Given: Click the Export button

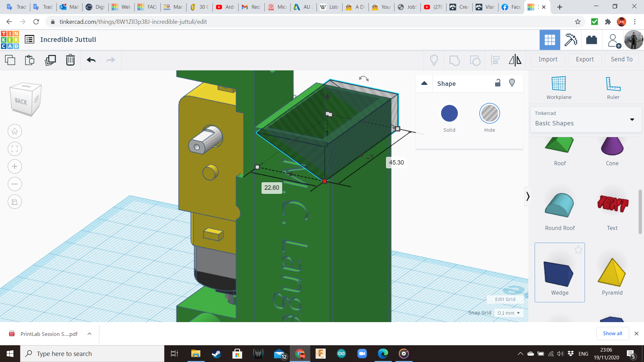Looking at the screenshot, I should click(x=585, y=59).
